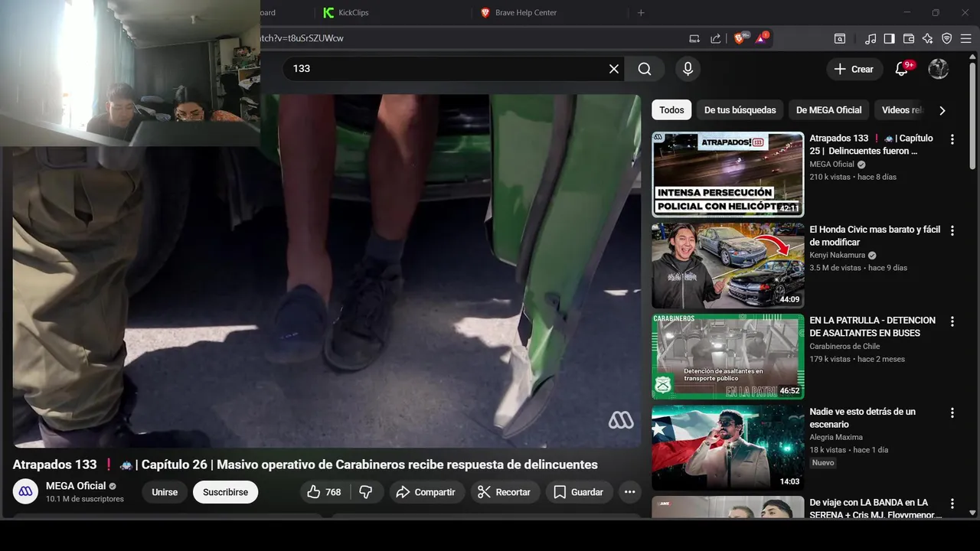Open title 'Nadie ve esto detrás de un escenario'
The image size is (980, 551).
(x=862, y=418)
